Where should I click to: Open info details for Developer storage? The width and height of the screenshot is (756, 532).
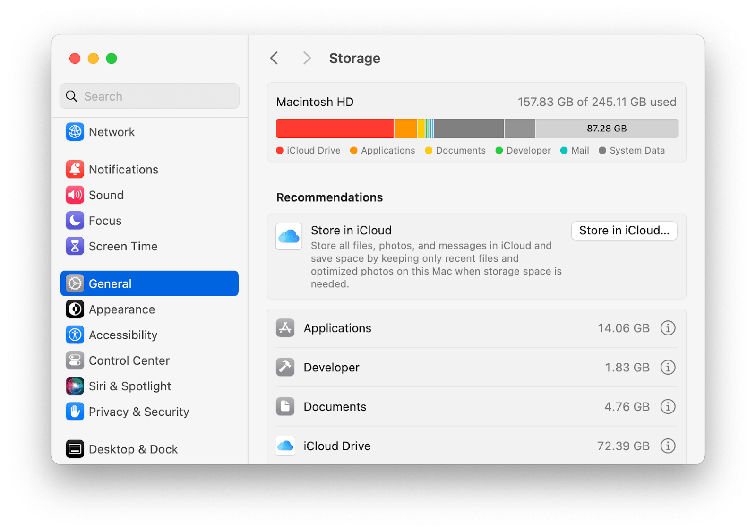(668, 367)
